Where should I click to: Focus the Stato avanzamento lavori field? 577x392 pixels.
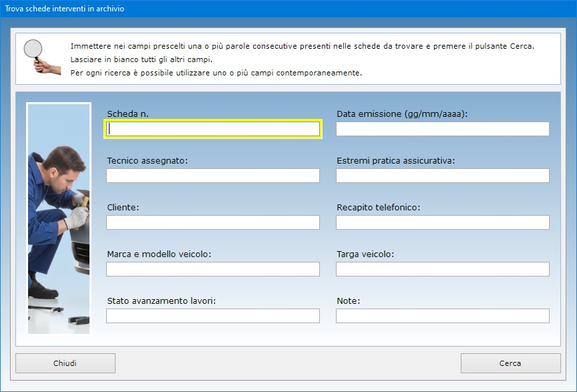213,316
